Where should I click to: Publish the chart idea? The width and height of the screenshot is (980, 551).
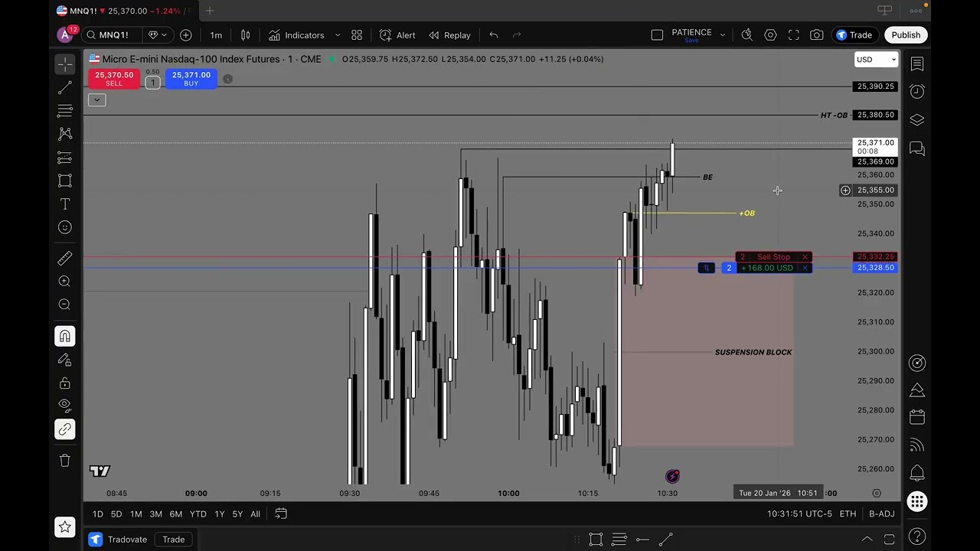906,35
